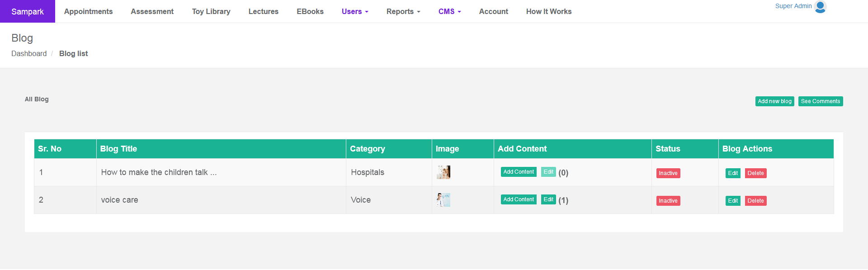
Task: Click the Super Admin avatar icon
Action: pos(820,7)
